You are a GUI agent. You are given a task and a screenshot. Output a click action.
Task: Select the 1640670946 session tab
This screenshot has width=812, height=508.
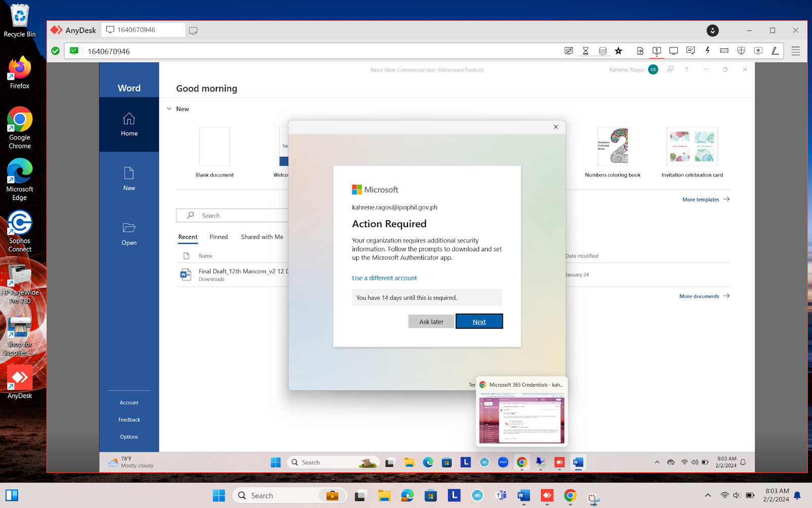point(143,30)
